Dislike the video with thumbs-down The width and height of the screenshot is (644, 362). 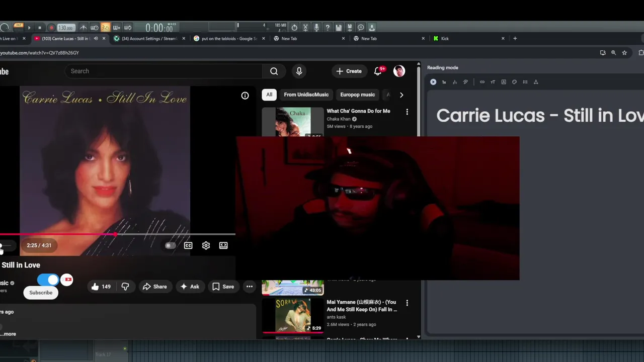click(125, 287)
